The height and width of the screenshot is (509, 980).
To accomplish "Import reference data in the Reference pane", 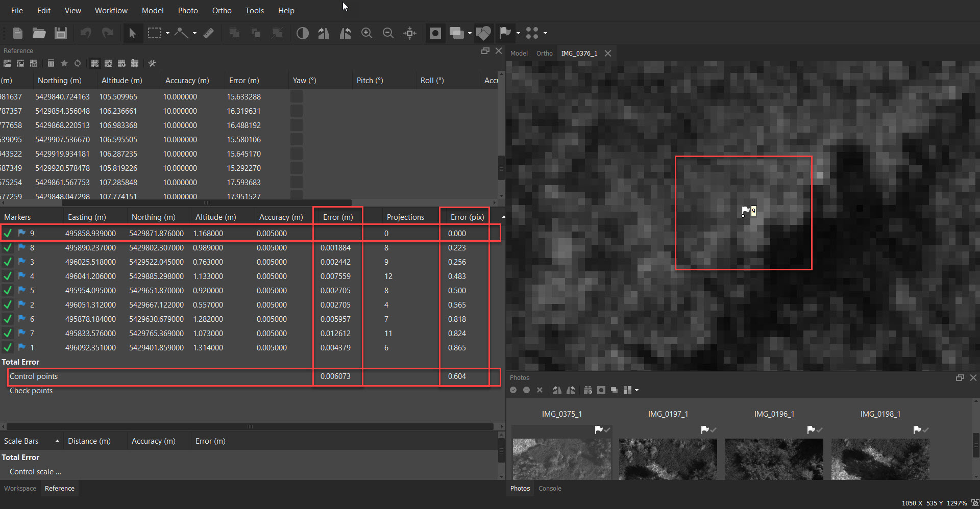I will [7, 63].
